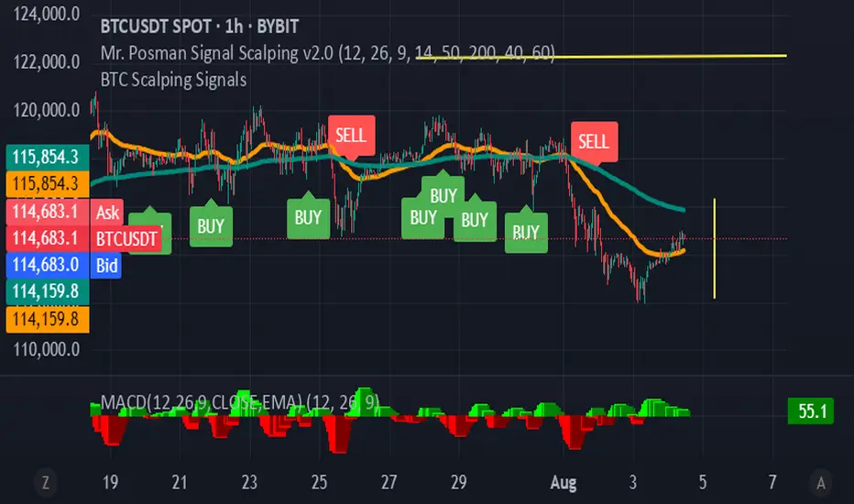Click the 110,000.0 price axis value
Image resolution: width=854 pixels, height=504 pixels.
point(47,349)
